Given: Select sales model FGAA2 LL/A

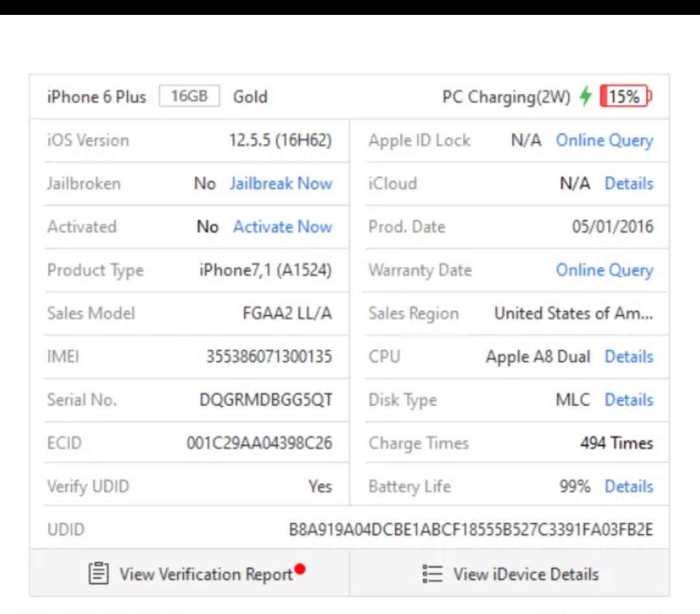Looking at the screenshot, I should coord(287,313).
